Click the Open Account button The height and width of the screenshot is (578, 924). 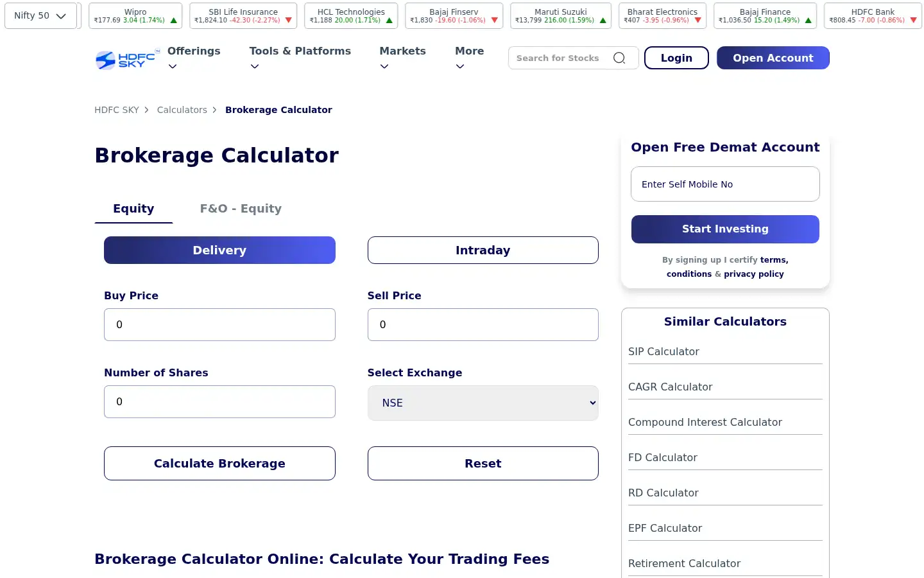coord(773,58)
